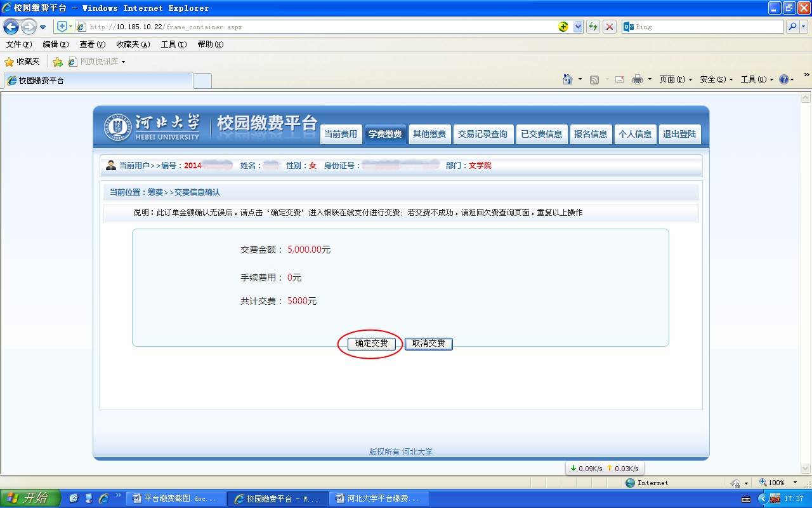The width and height of the screenshot is (812, 508).
Task: Open the 安全(S) command bar menu
Action: pyautogui.click(x=716, y=79)
